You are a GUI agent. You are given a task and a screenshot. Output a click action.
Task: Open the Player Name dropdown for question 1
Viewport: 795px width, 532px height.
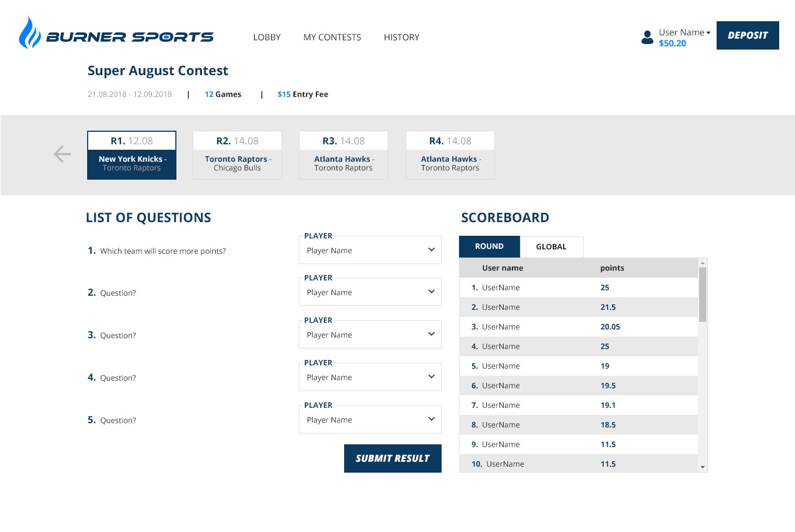pos(370,250)
